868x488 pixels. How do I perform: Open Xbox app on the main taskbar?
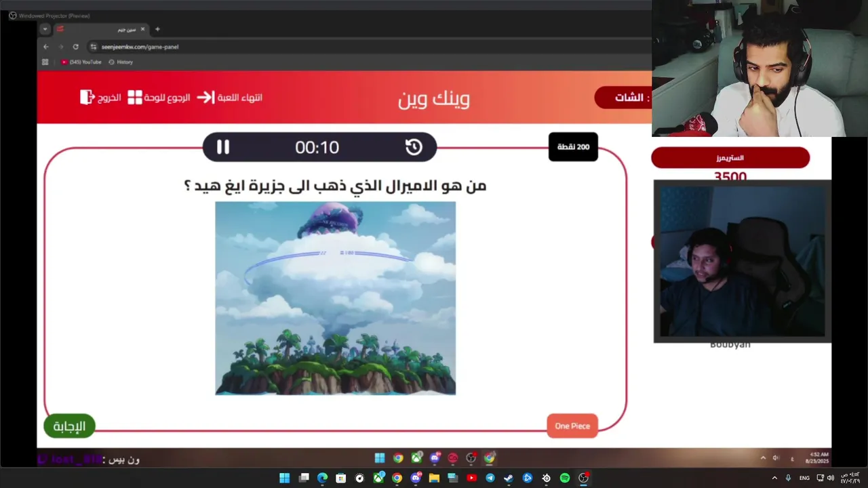tap(378, 478)
